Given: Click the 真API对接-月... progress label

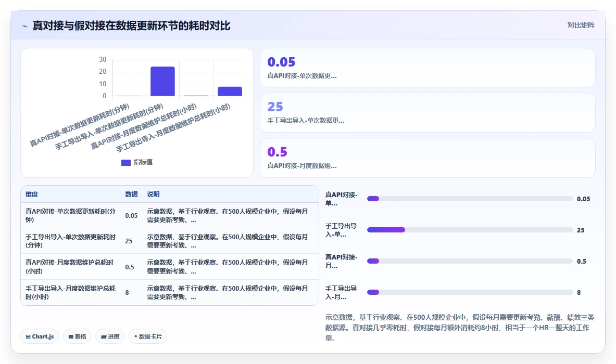Looking at the screenshot, I should 342,261.
